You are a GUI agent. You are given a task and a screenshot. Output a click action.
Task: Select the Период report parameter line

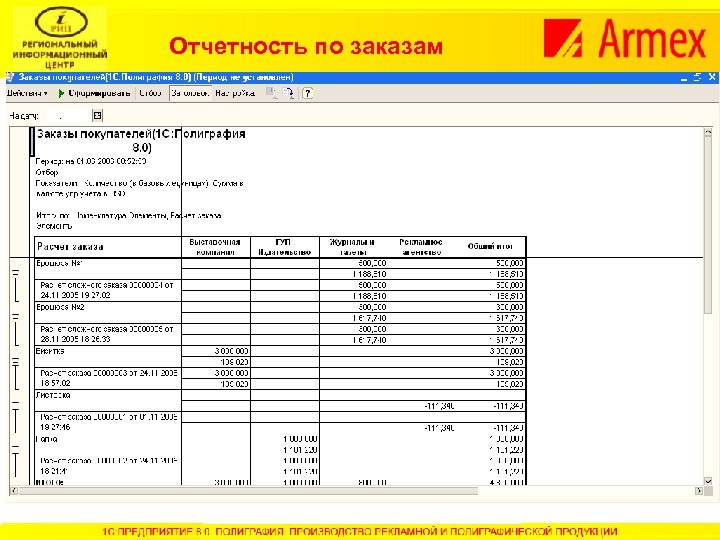point(91,162)
